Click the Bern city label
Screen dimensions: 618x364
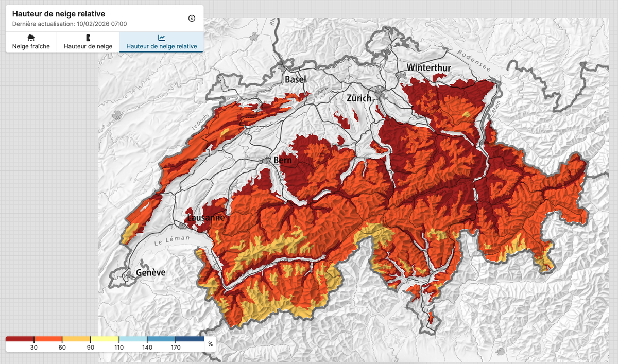283,160
